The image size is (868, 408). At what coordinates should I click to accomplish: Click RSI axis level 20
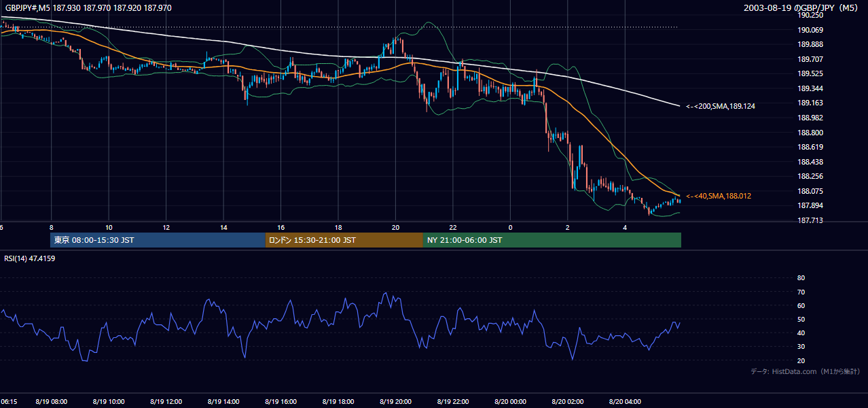click(x=801, y=360)
